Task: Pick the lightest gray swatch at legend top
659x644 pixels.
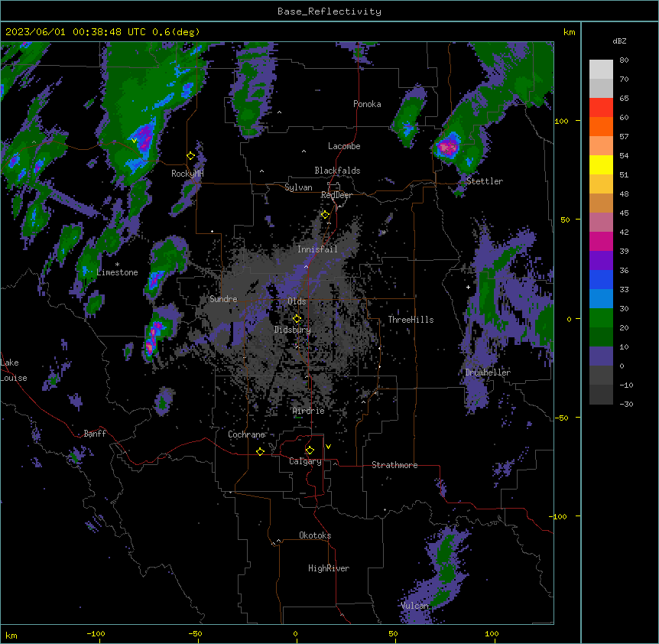Action: [601, 70]
